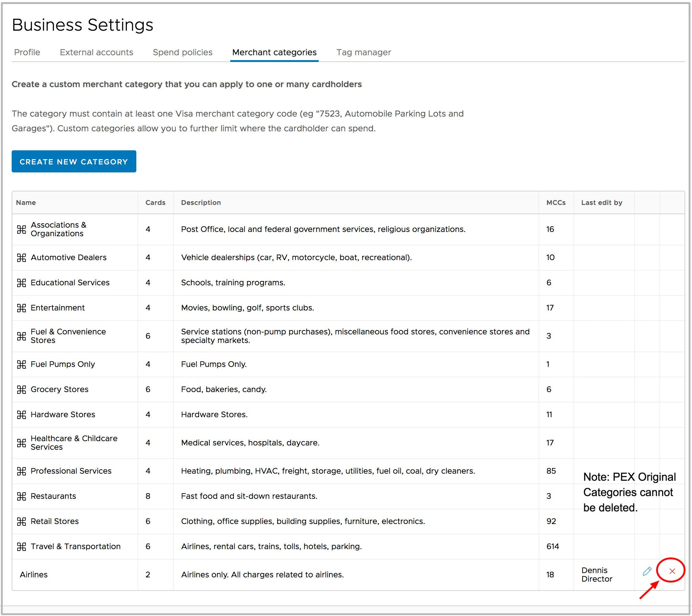Click the Professional Services category name

pyautogui.click(x=71, y=471)
